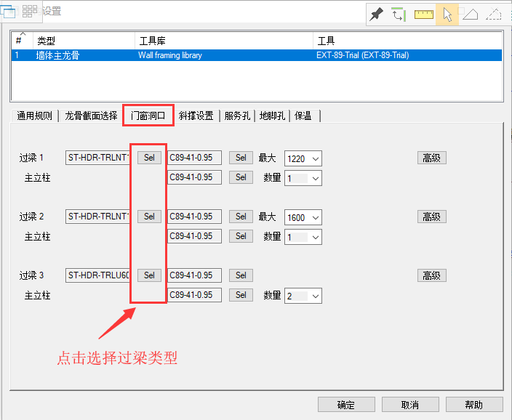Screen dimensions: 512x420
Task: Click the rotate arrows icon in toolbar
Action: click(399, 15)
